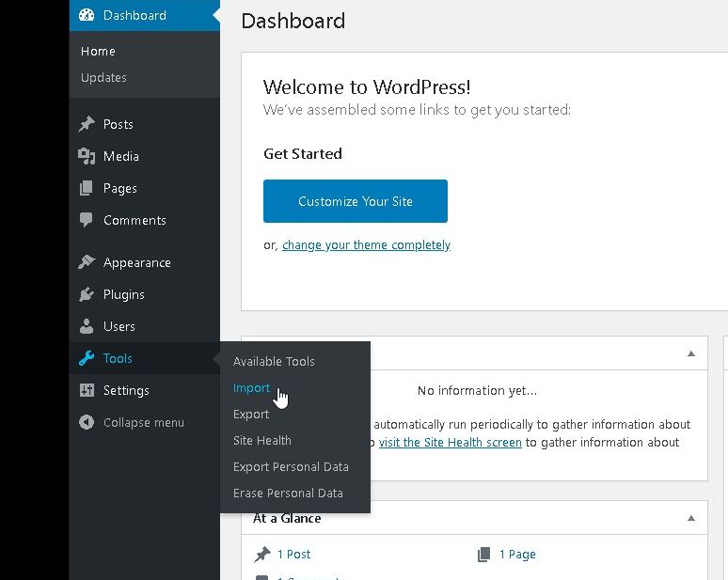The height and width of the screenshot is (580, 728).
Task: Choose Export Personal Data menu entry
Action: coord(291,466)
